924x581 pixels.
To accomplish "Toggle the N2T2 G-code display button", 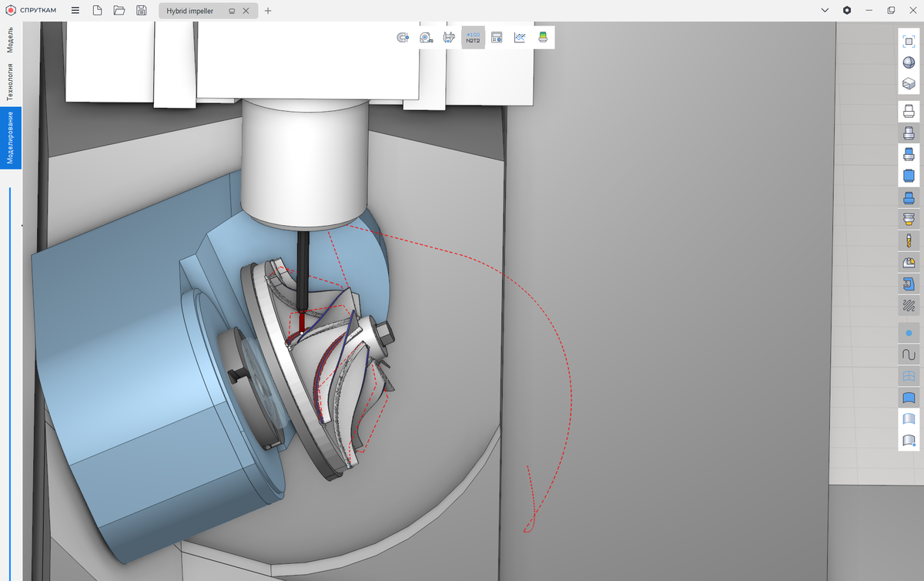I will click(473, 38).
